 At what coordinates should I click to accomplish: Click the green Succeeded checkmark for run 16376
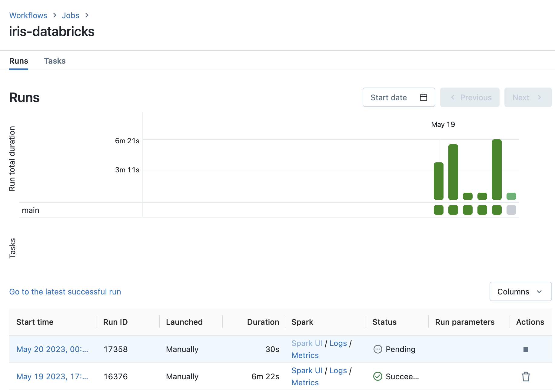(378, 376)
